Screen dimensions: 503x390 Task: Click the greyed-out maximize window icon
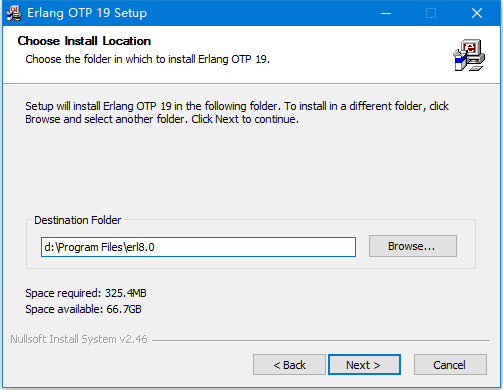coord(431,13)
